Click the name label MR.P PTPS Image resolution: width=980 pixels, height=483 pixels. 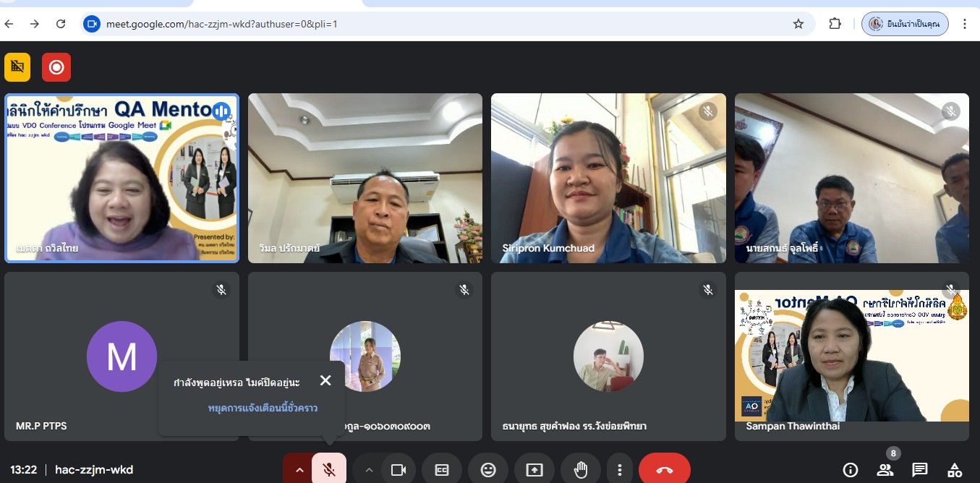[41, 426]
